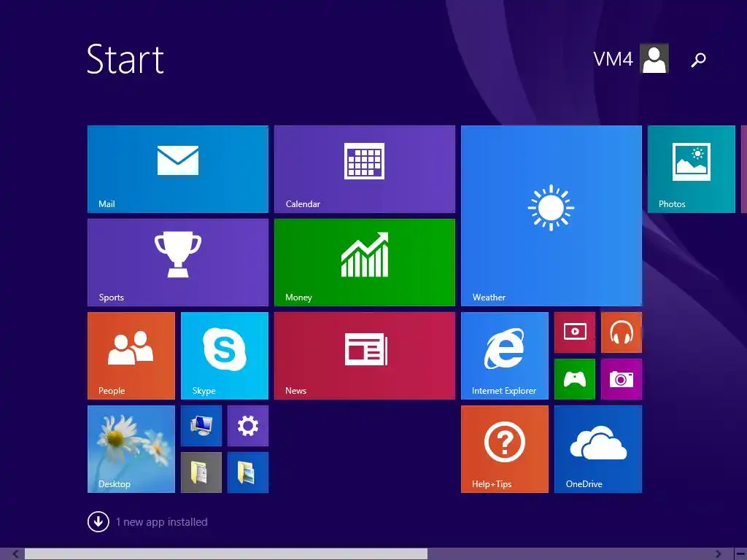Open the Xbox Games tile
This screenshot has height=560, width=747.
click(x=575, y=379)
